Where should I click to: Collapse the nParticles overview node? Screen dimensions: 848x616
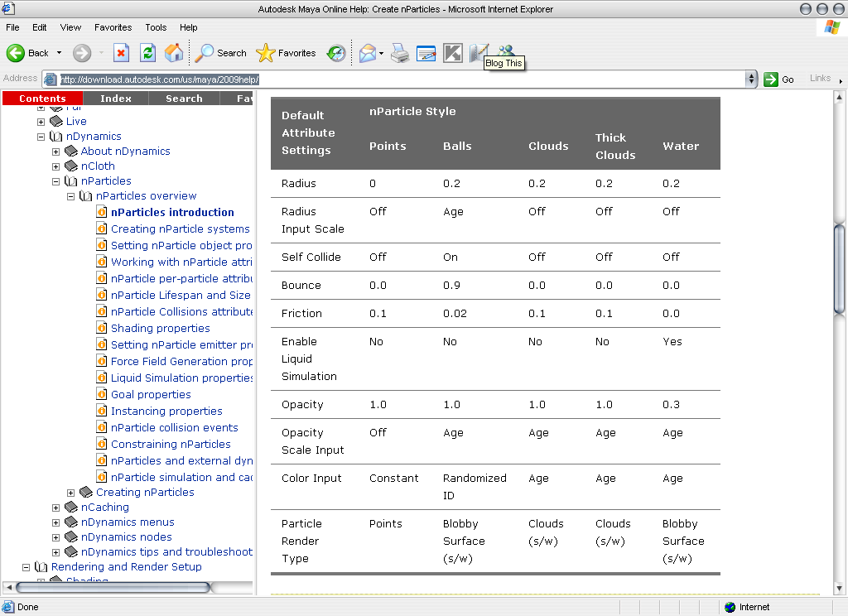click(71, 197)
